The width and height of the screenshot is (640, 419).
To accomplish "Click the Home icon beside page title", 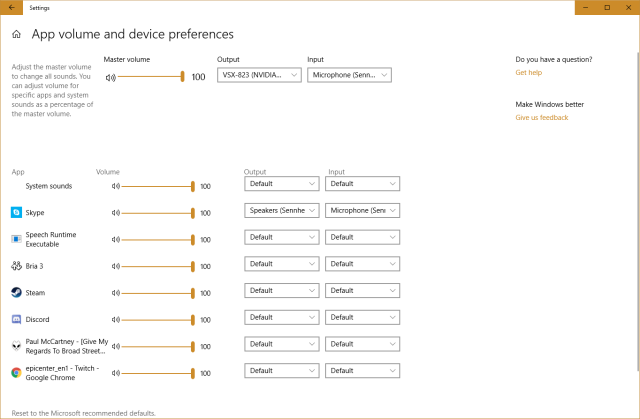I will pos(16,35).
